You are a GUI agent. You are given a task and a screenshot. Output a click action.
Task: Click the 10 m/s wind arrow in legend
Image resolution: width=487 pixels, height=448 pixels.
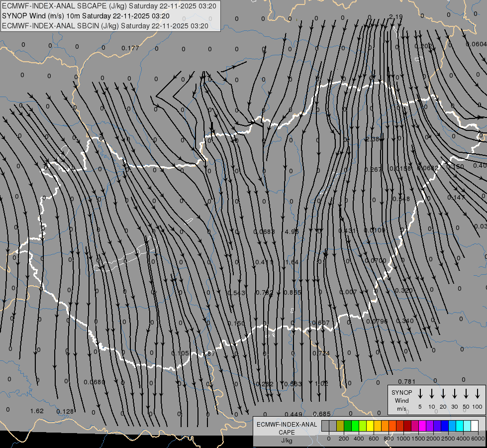tap(432, 394)
